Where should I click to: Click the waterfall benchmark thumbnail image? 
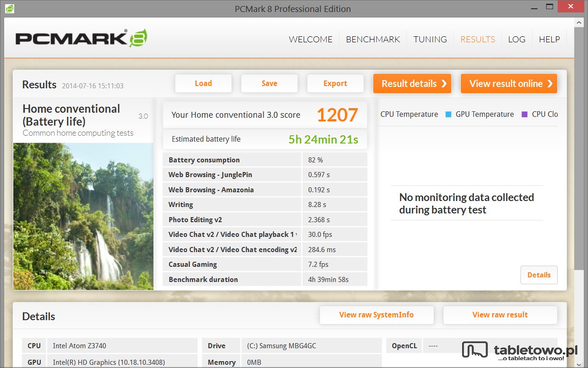pos(83,216)
